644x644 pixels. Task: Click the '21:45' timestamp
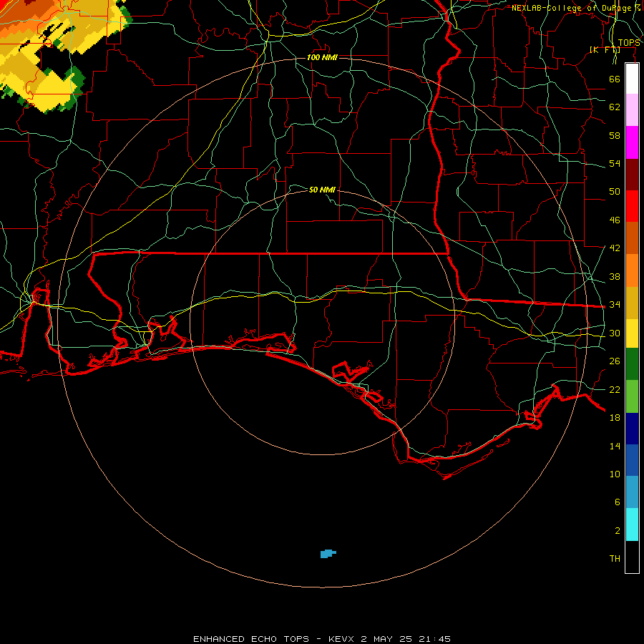[x=434, y=639]
